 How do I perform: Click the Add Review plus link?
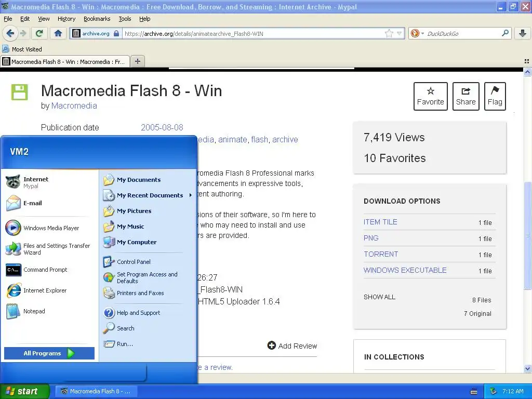pos(292,345)
